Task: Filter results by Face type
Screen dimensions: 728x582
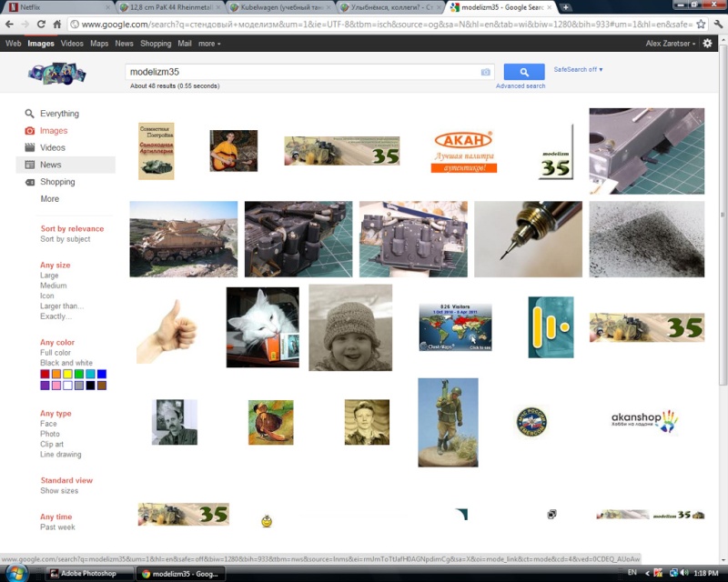Action: pos(48,423)
